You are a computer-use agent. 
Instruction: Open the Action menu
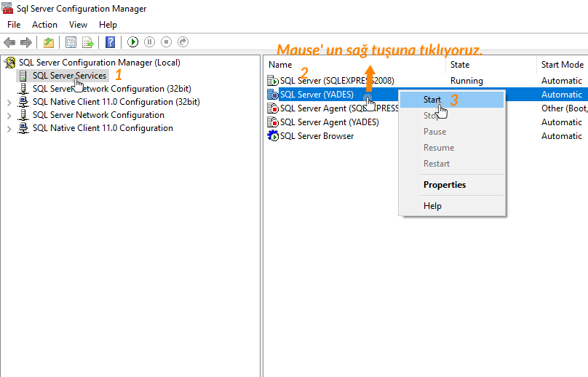coord(44,25)
